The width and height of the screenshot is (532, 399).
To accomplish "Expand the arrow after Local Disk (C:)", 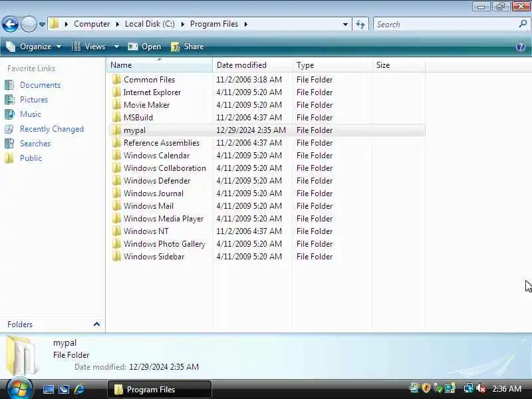I will click(182, 24).
